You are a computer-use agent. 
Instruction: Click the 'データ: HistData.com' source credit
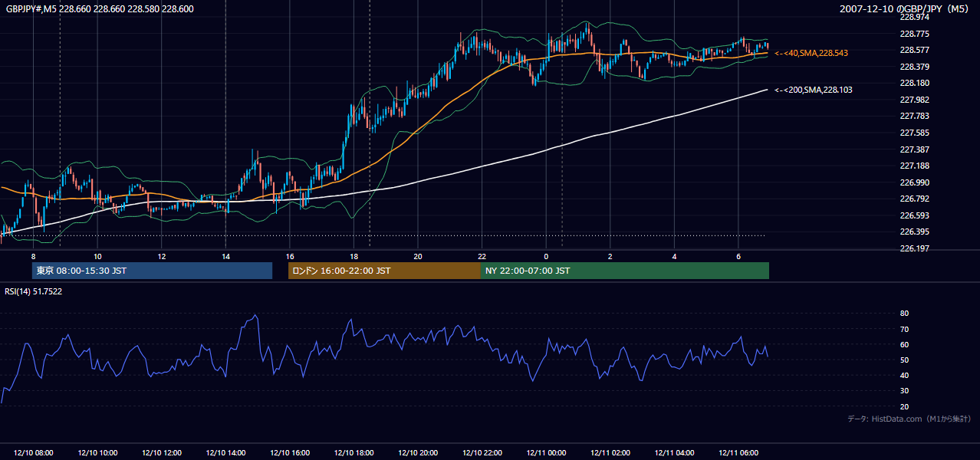click(909, 419)
